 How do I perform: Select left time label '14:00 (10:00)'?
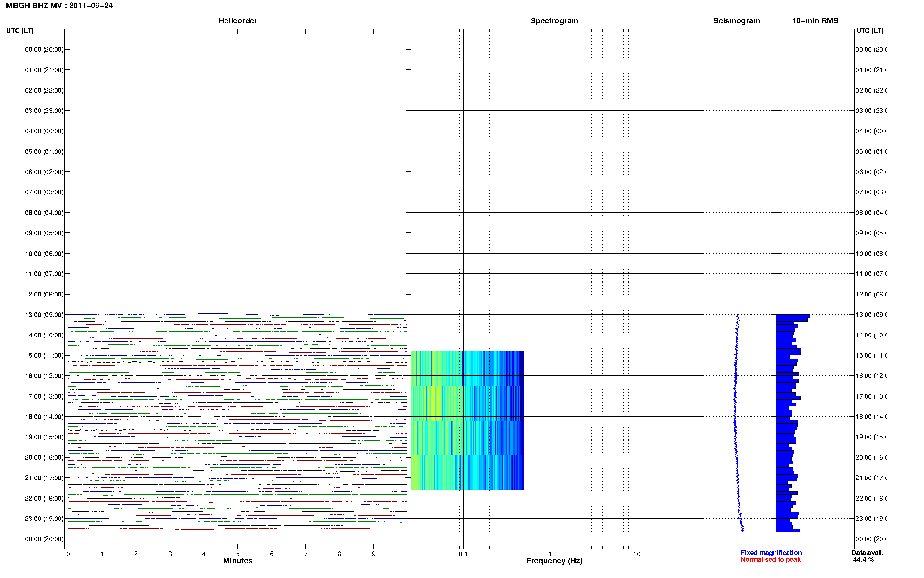click(44, 335)
